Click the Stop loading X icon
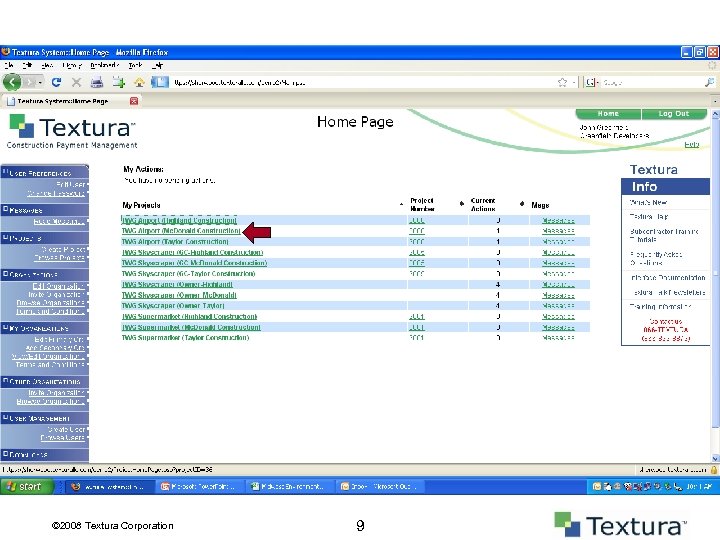The height and width of the screenshot is (540, 720). 76,82
